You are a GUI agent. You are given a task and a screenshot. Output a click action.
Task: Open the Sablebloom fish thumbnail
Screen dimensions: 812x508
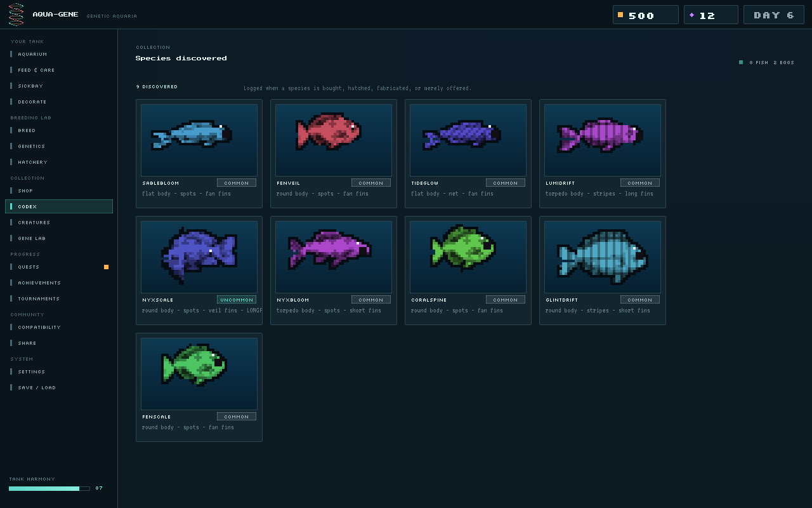click(199, 140)
